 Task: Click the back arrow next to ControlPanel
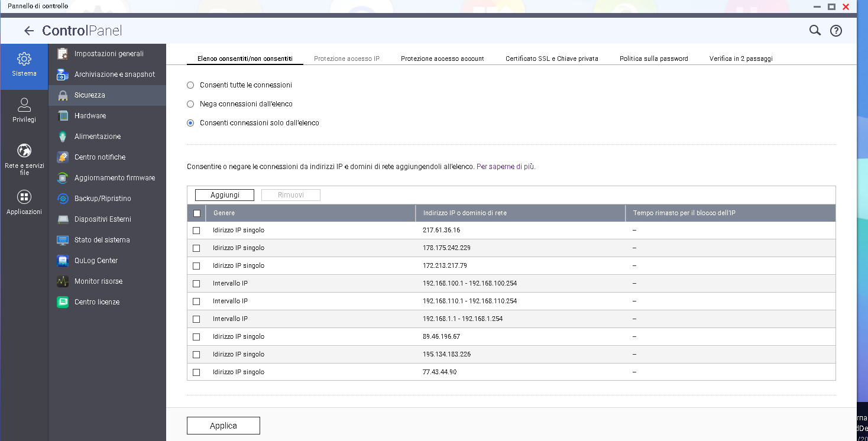coord(29,31)
